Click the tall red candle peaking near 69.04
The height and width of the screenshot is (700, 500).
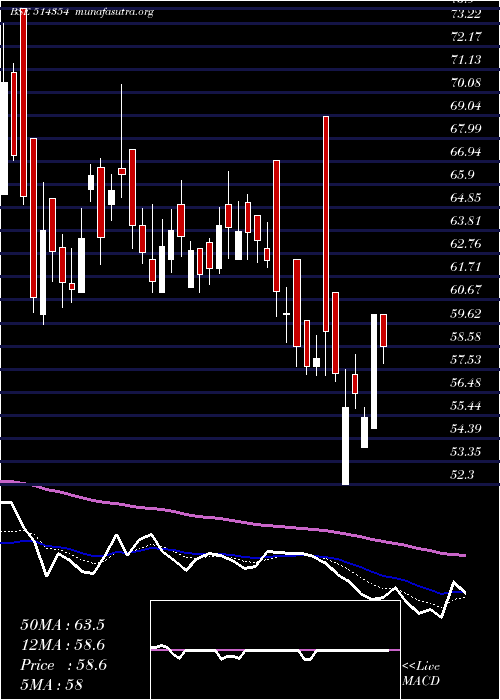(326, 223)
